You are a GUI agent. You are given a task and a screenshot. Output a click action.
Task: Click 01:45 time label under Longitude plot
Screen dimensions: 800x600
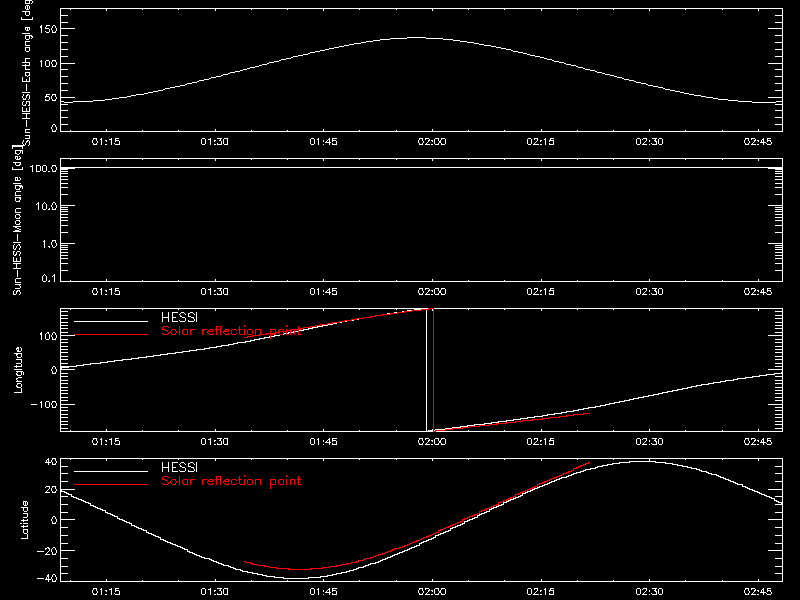(323, 442)
